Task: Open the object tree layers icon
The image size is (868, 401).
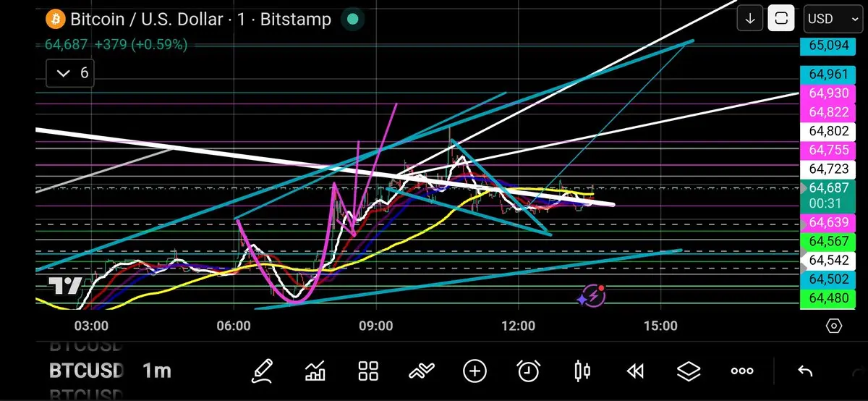Action: pyautogui.click(x=689, y=371)
